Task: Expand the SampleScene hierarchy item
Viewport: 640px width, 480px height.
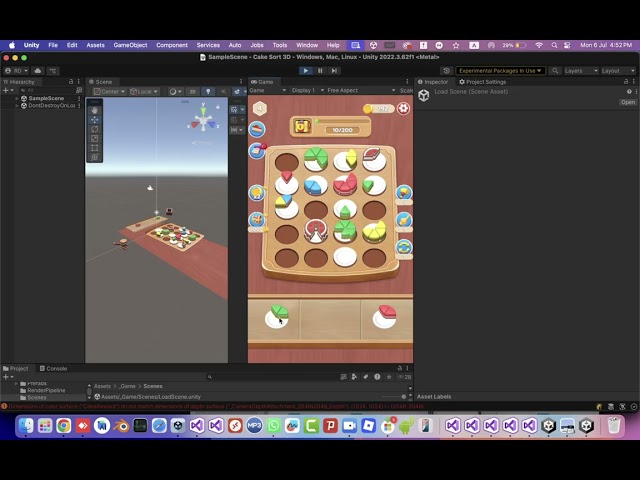Action: pyautogui.click(x=17, y=98)
